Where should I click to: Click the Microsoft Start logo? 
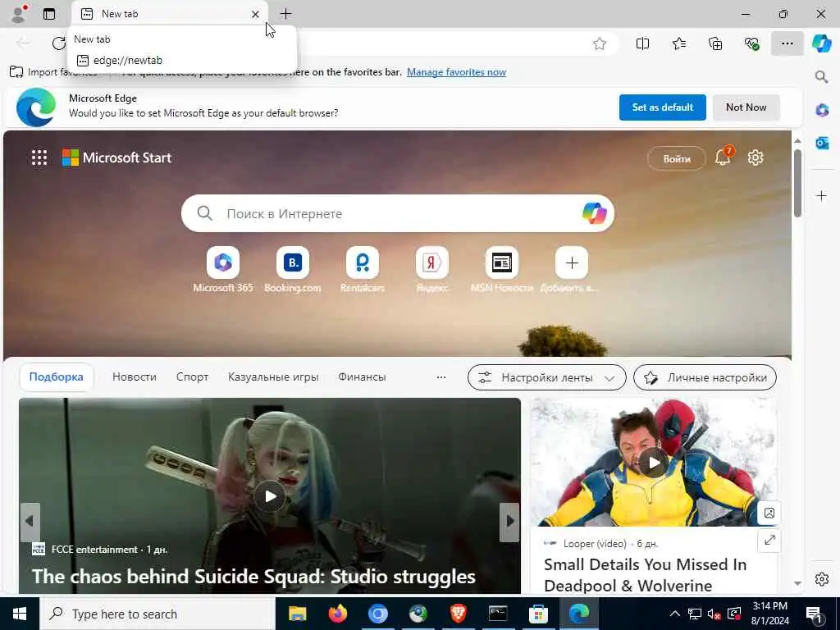point(116,157)
